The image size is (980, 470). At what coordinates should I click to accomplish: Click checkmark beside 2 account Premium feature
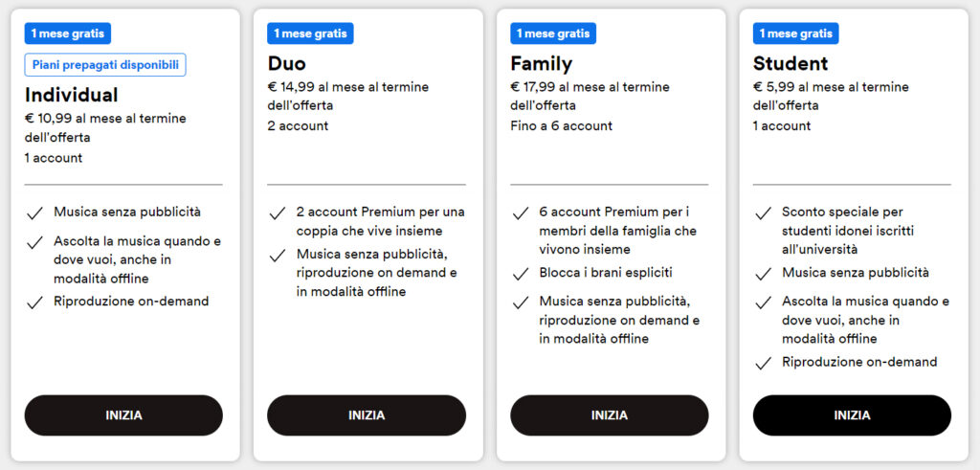(278, 213)
